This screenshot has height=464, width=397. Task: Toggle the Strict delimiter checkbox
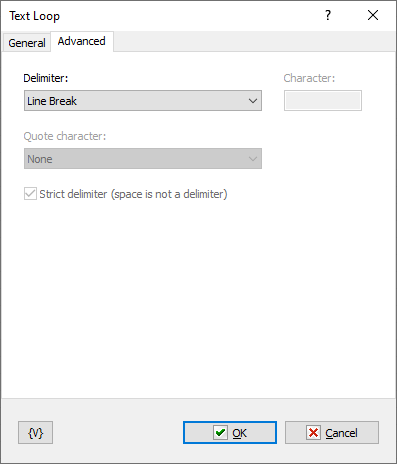(30, 194)
